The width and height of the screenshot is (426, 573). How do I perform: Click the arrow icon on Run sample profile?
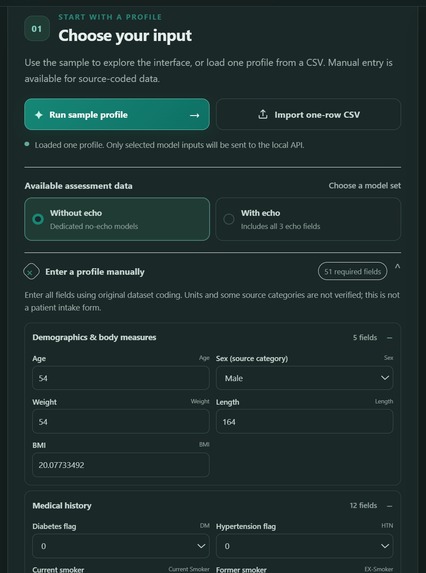(195, 115)
